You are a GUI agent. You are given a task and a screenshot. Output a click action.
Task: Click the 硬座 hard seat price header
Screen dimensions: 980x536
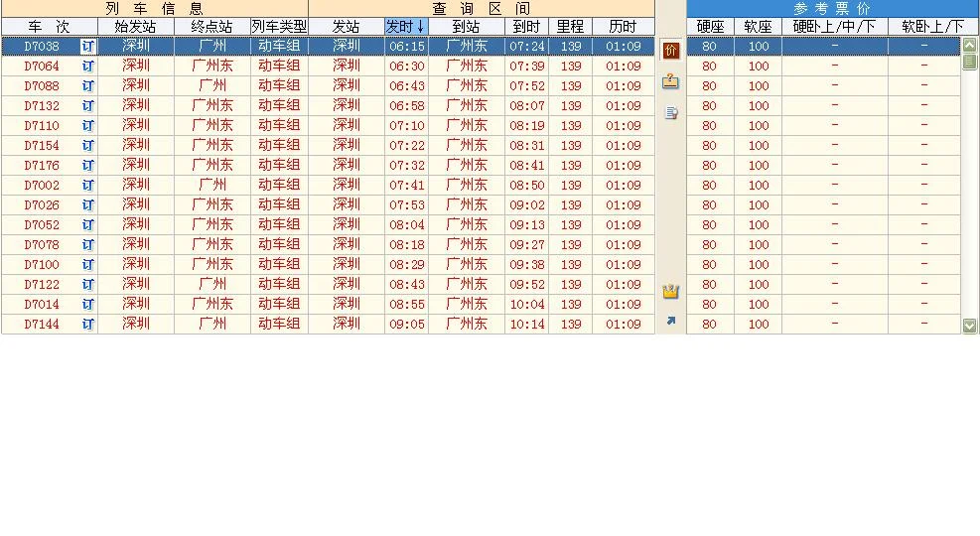tap(710, 27)
